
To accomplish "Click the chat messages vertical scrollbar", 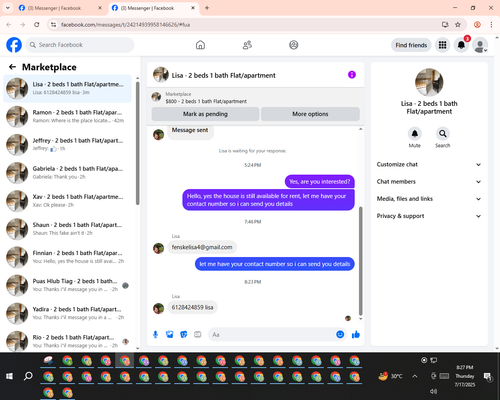I will tap(360, 261).
